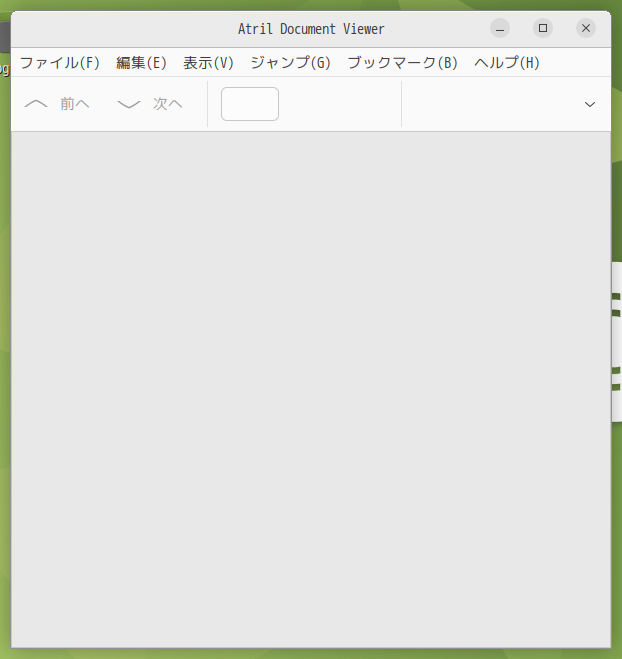Click the 次へ next page button

coord(150,104)
